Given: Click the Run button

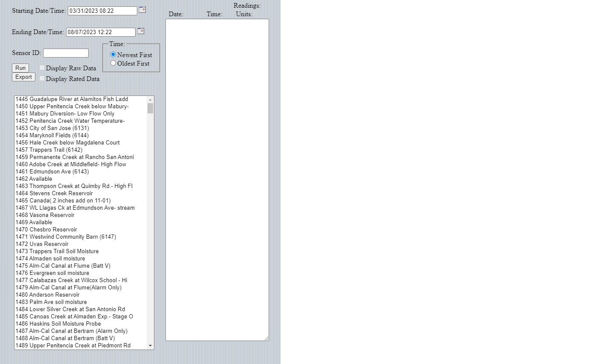Looking at the screenshot, I should 20,68.
